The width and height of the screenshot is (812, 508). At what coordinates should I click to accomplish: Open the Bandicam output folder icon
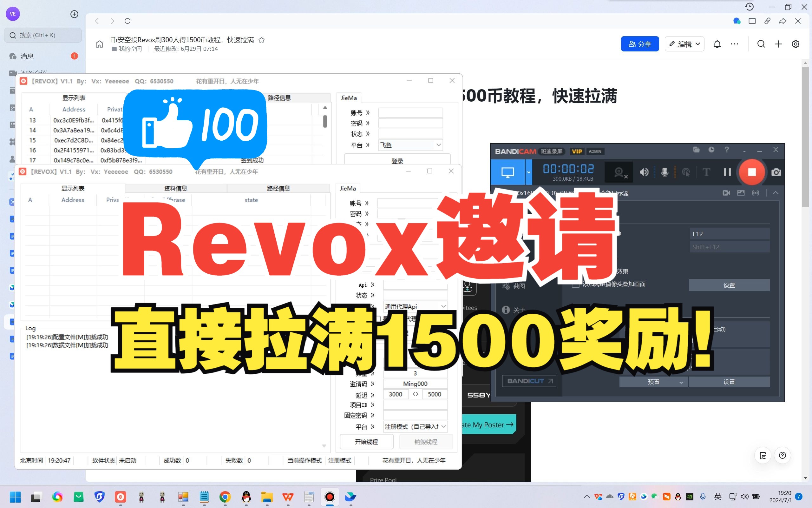[696, 150]
